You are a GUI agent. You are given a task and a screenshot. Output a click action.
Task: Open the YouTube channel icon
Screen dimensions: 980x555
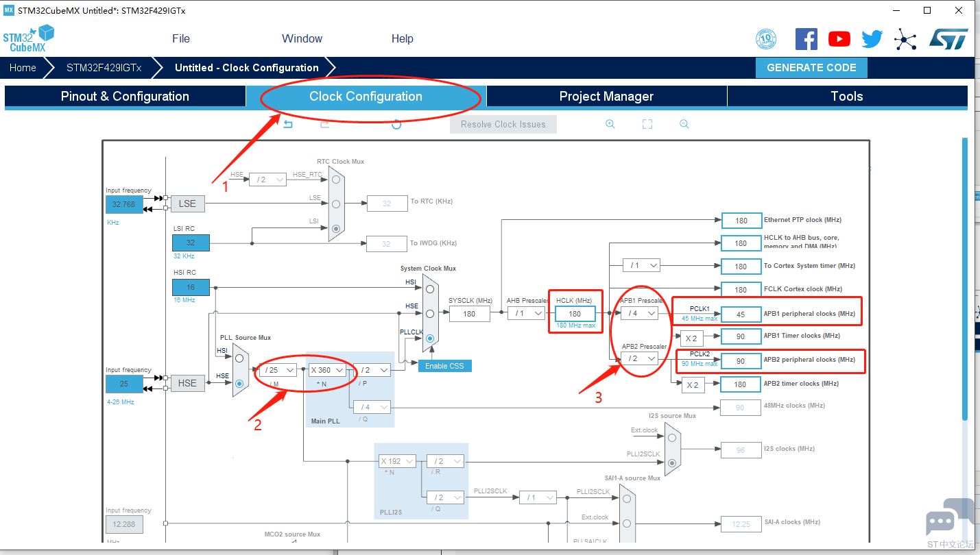[x=839, y=39]
